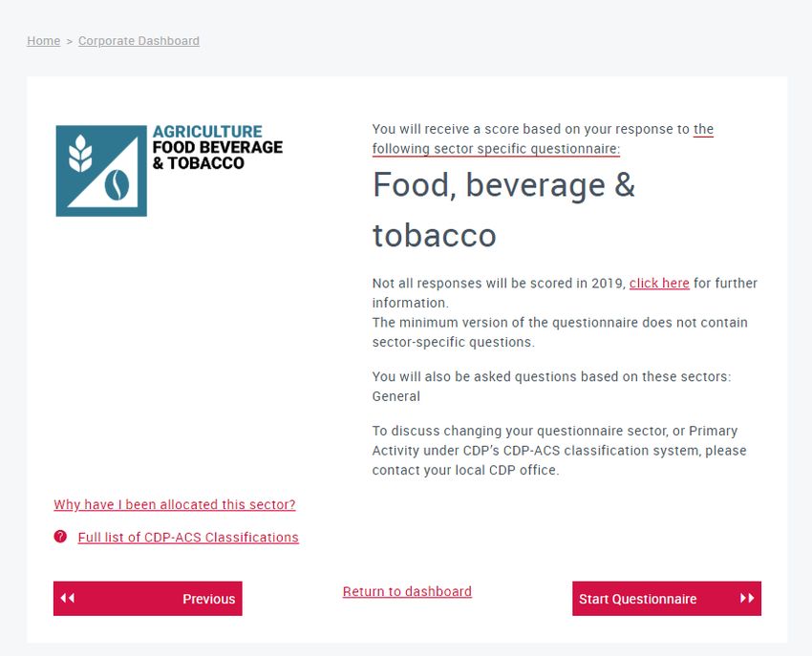The height and width of the screenshot is (656, 812).
Task: Click the double right arrow on Start Questionnaire
Action: (x=747, y=598)
